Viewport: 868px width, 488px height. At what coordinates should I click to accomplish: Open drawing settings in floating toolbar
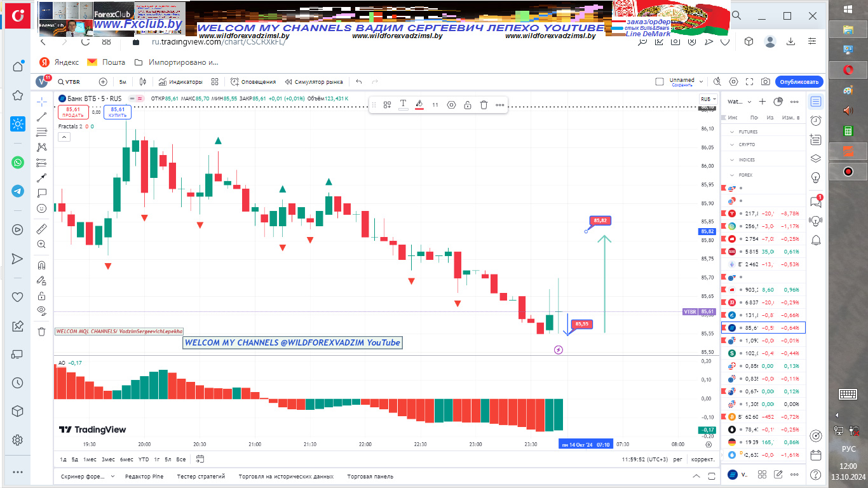click(452, 105)
